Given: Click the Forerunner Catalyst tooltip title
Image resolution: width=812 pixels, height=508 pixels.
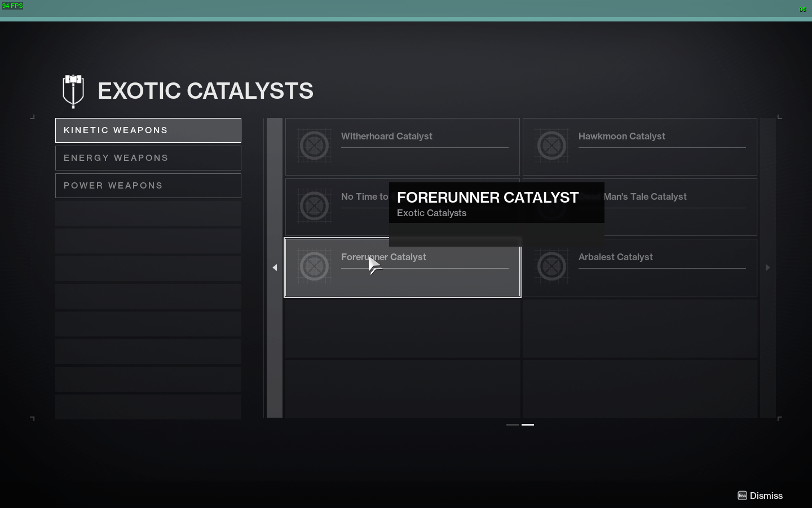Looking at the screenshot, I should pos(488,198).
